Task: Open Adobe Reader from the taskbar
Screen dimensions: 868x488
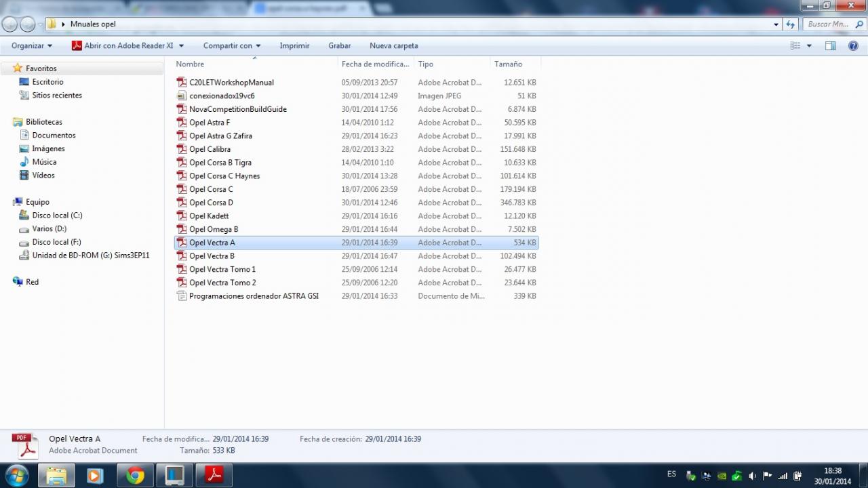Action: pyautogui.click(x=214, y=476)
